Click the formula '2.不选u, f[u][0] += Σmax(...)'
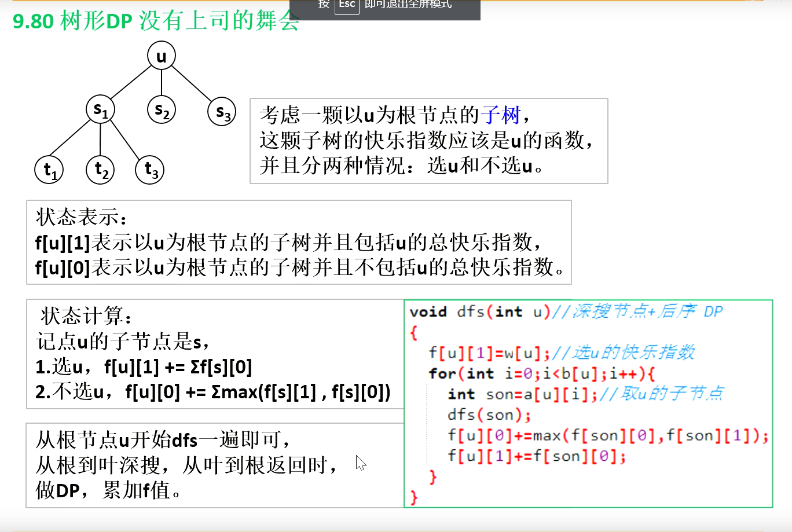 click(213, 392)
